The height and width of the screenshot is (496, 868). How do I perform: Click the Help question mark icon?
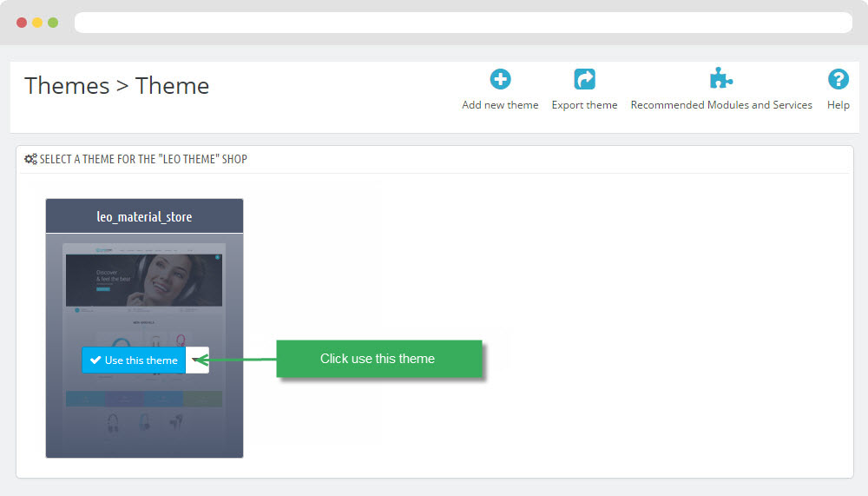point(838,80)
